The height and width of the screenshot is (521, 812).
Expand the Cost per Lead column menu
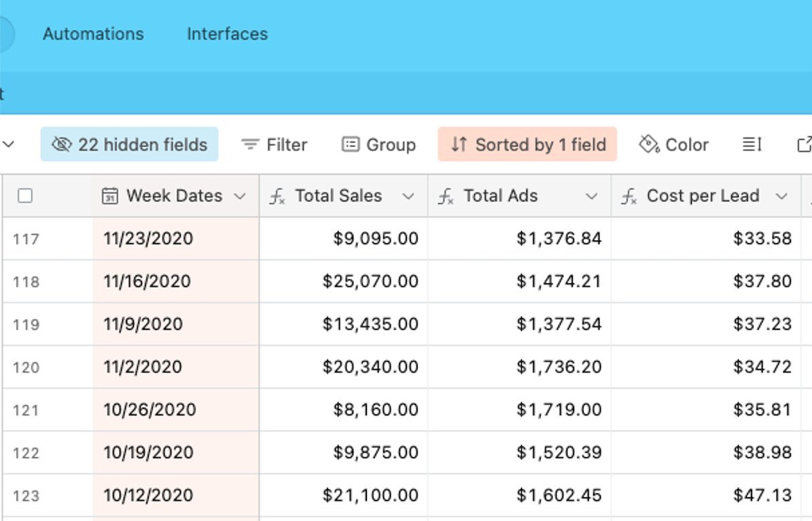[781, 196]
